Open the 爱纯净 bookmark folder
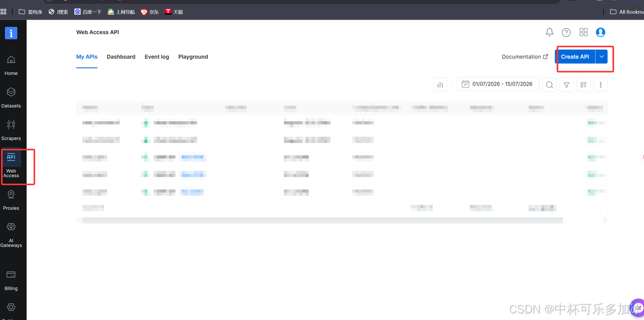The height and width of the screenshot is (320, 644). 30,12
